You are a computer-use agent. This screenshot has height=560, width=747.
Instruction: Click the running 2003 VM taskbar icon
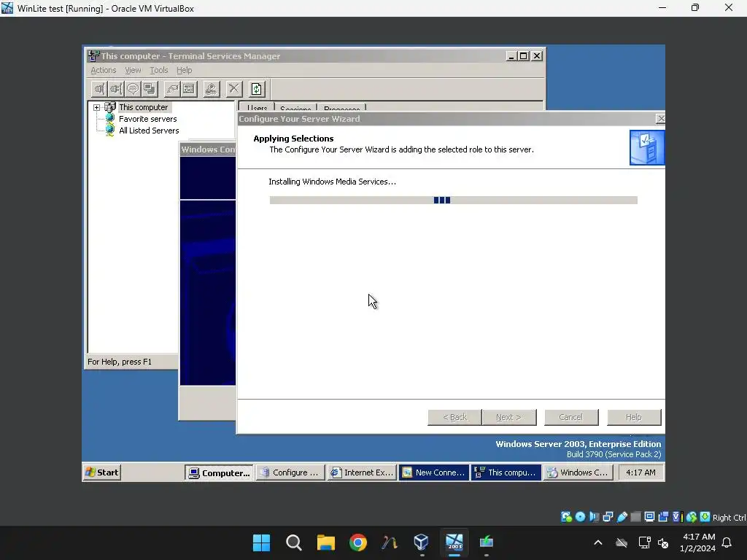point(454,542)
